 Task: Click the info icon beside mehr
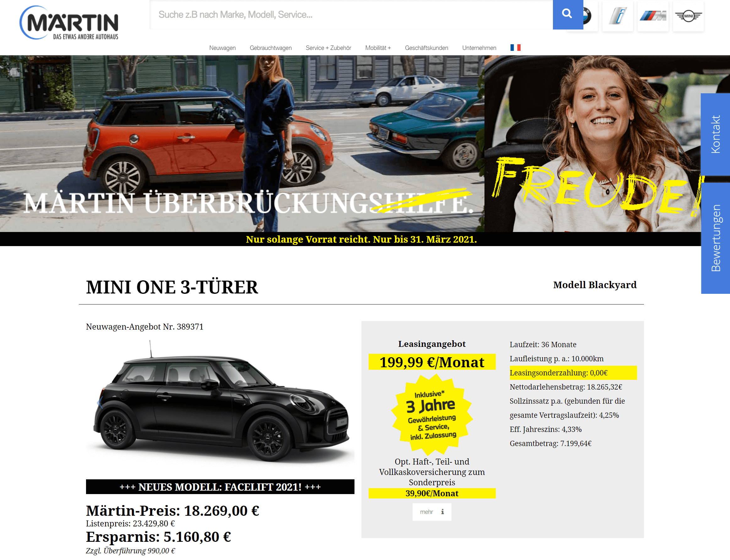pyautogui.click(x=442, y=512)
